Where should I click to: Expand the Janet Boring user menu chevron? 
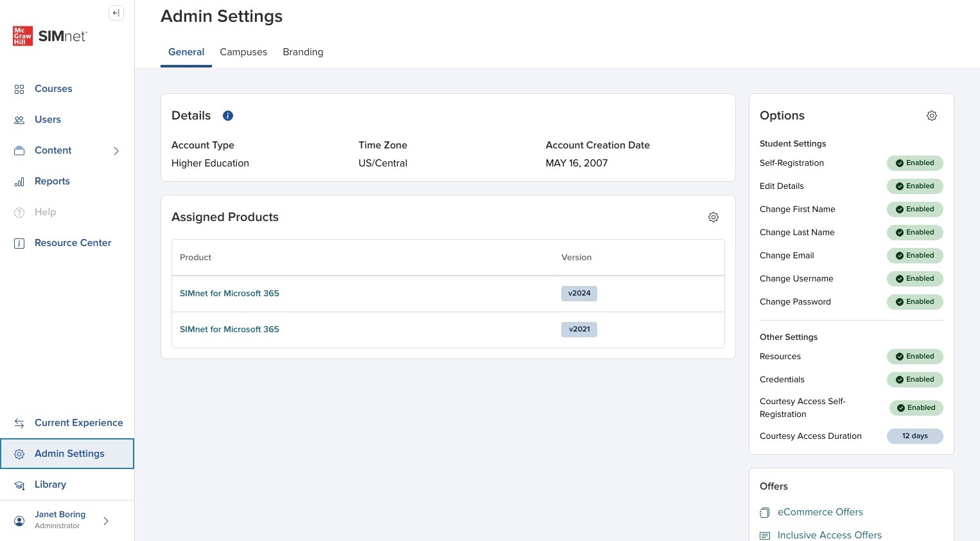tap(106, 521)
